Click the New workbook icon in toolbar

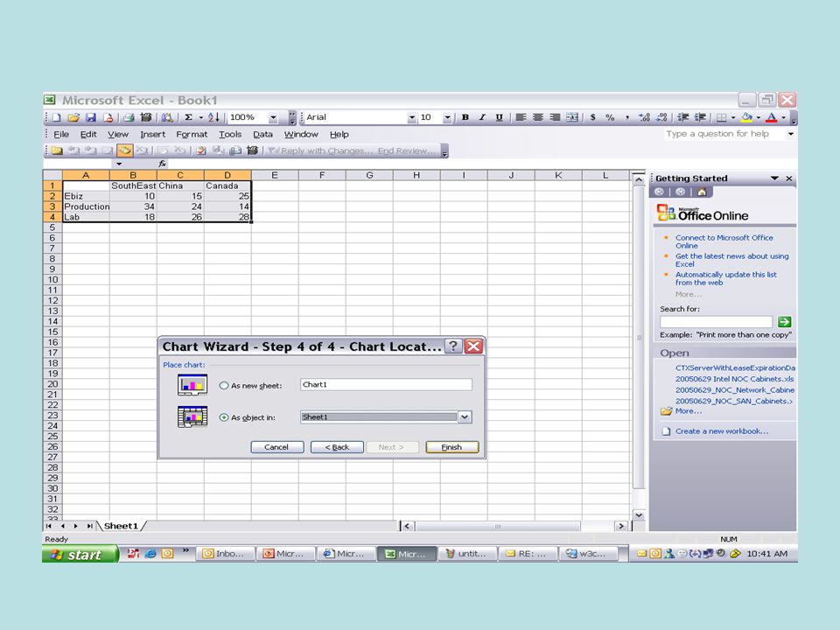tap(57, 117)
